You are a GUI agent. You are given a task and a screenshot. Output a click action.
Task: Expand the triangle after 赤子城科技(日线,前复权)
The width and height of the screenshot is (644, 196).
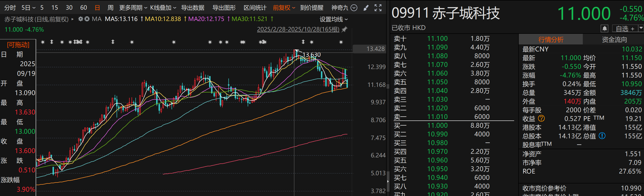73,19
